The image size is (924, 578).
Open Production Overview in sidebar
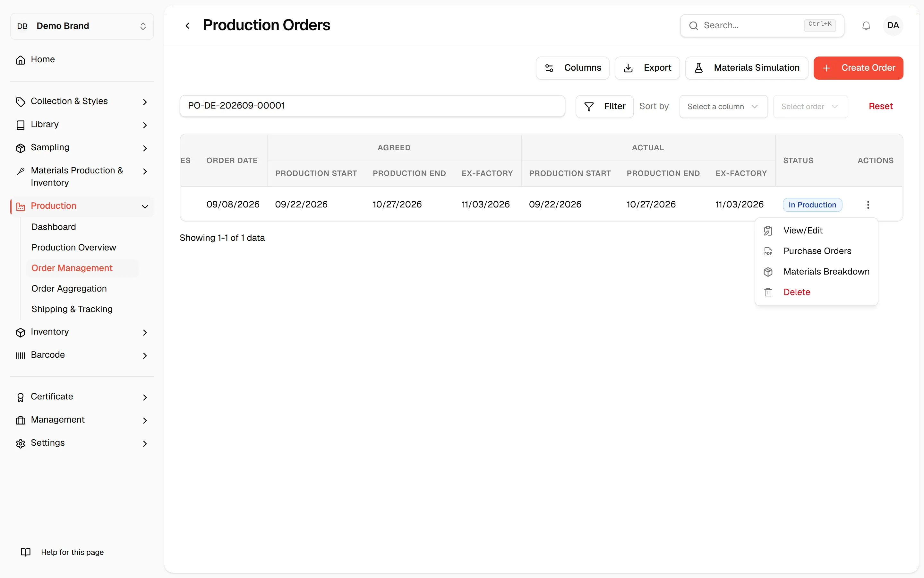point(74,248)
